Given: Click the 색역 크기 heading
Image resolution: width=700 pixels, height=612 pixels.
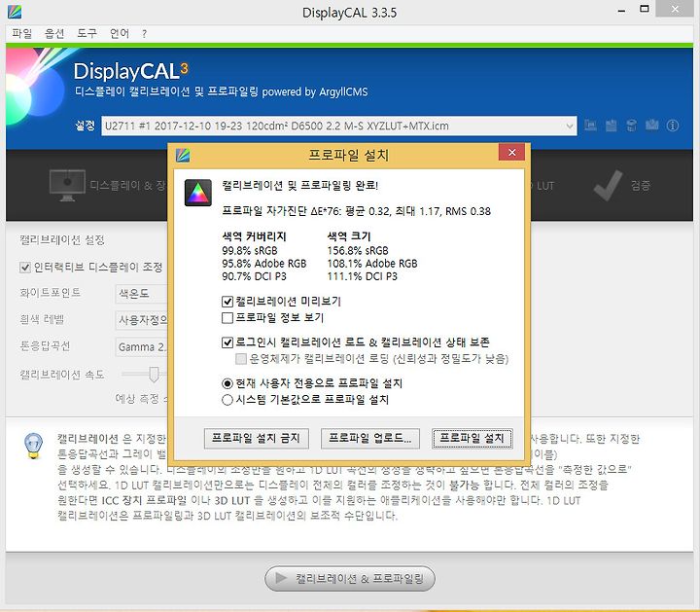Looking at the screenshot, I should 349,236.
